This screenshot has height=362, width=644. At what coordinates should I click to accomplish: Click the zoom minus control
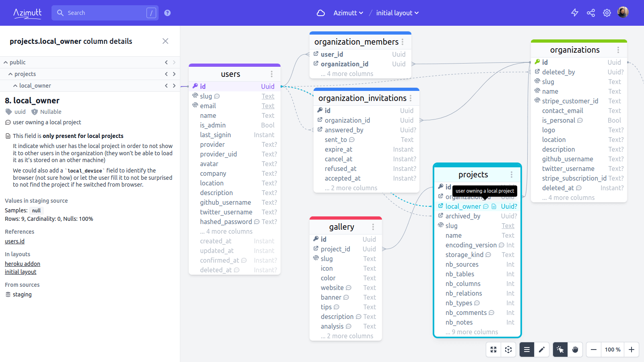coord(593,350)
